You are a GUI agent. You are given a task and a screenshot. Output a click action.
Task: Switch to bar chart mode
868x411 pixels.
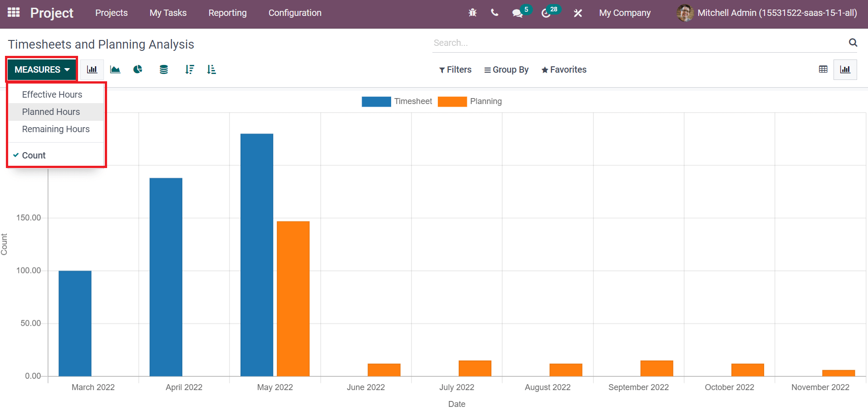(x=92, y=69)
